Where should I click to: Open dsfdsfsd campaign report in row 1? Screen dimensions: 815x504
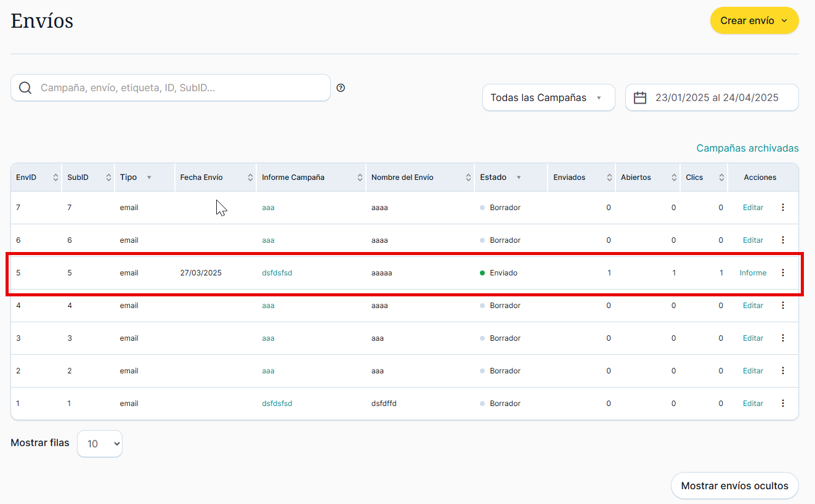[277, 404]
